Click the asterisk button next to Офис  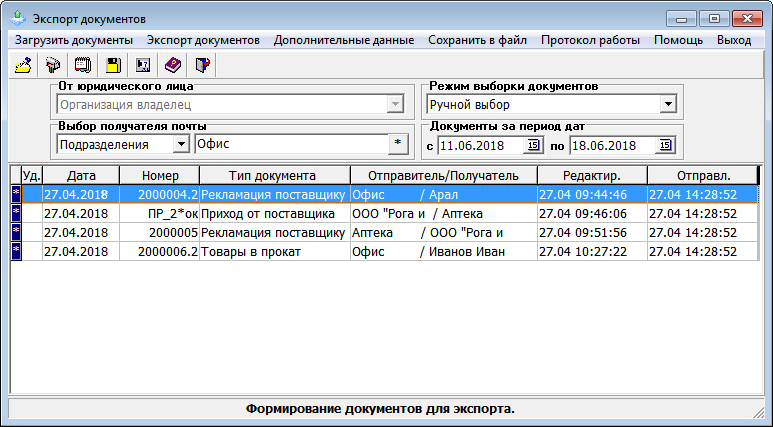click(x=398, y=144)
